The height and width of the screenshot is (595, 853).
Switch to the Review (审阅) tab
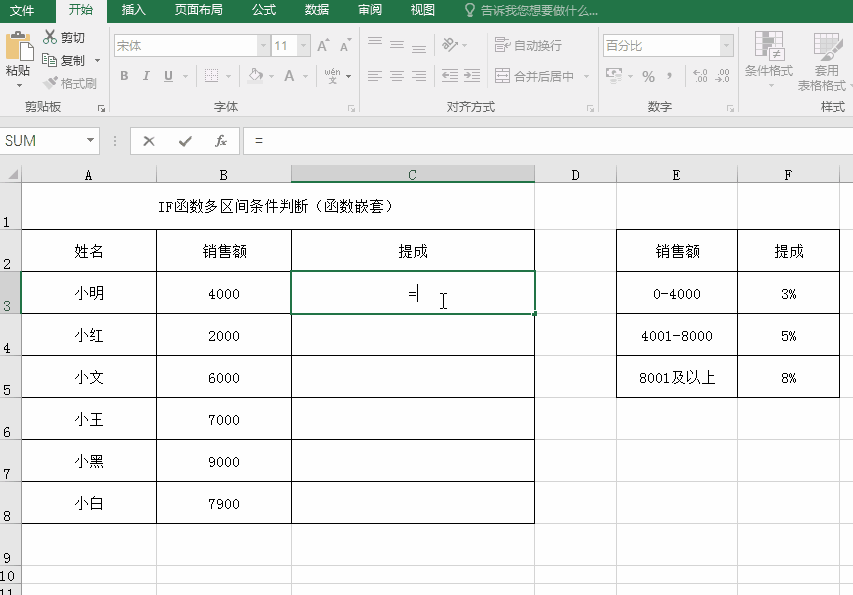click(370, 10)
